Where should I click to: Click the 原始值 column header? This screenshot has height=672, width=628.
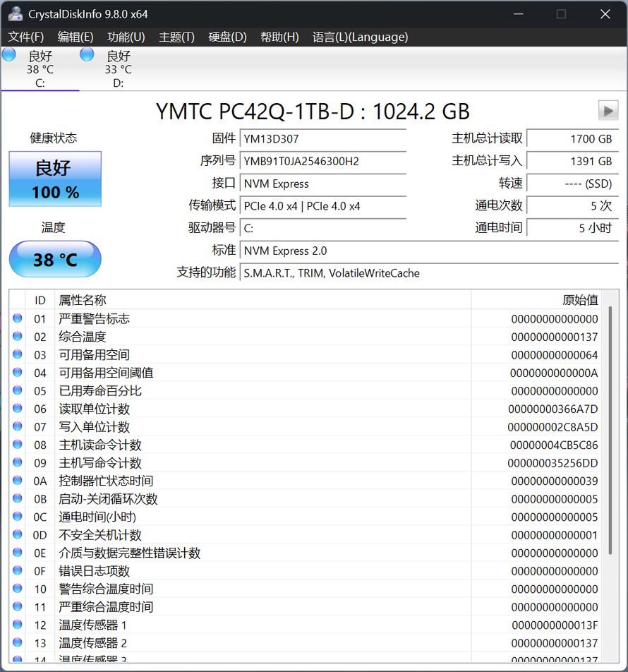point(536,300)
